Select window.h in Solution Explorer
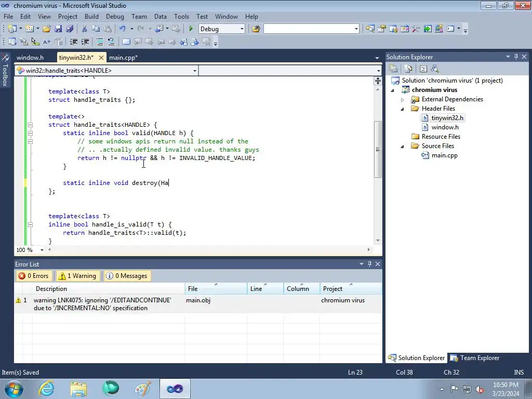The height and width of the screenshot is (399, 532). (445, 127)
